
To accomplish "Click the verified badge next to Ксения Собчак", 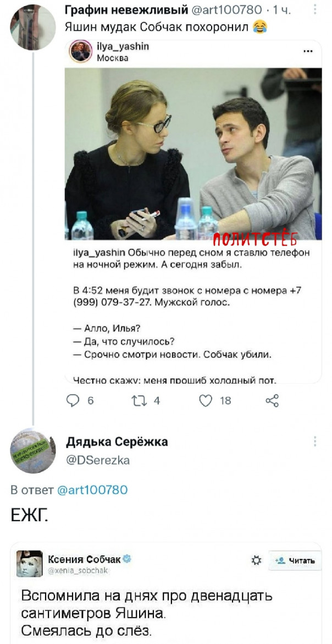I will pyautogui.click(x=127, y=559).
